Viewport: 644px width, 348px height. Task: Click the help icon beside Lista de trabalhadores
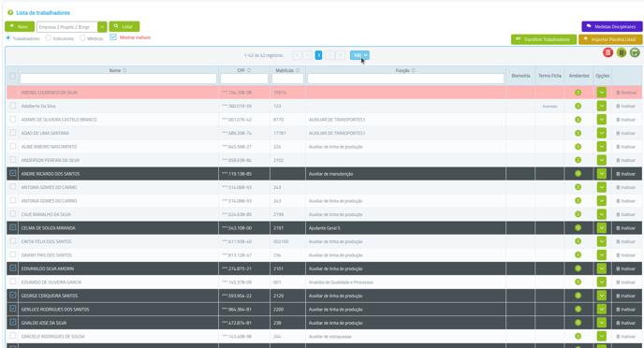10,13
